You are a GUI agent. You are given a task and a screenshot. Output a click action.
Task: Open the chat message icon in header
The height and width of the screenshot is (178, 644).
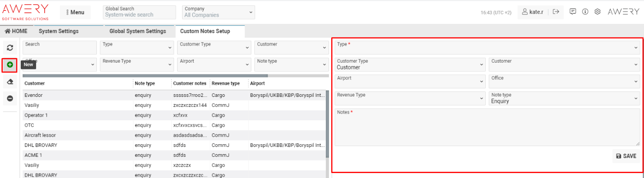coord(573,12)
